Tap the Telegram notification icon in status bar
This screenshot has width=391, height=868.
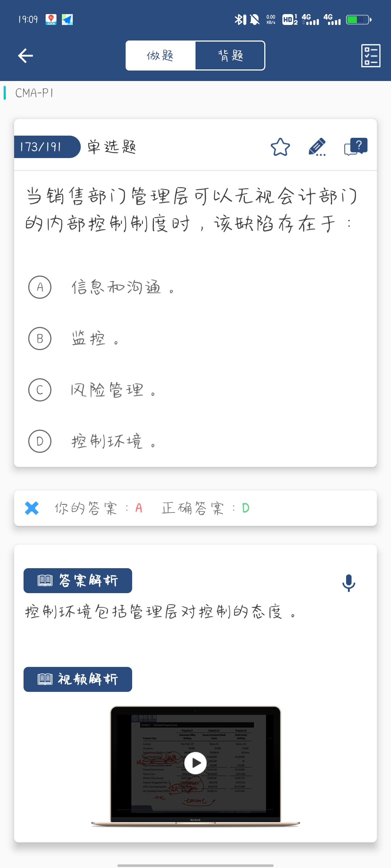pyautogui.click(x=67, y=20)
